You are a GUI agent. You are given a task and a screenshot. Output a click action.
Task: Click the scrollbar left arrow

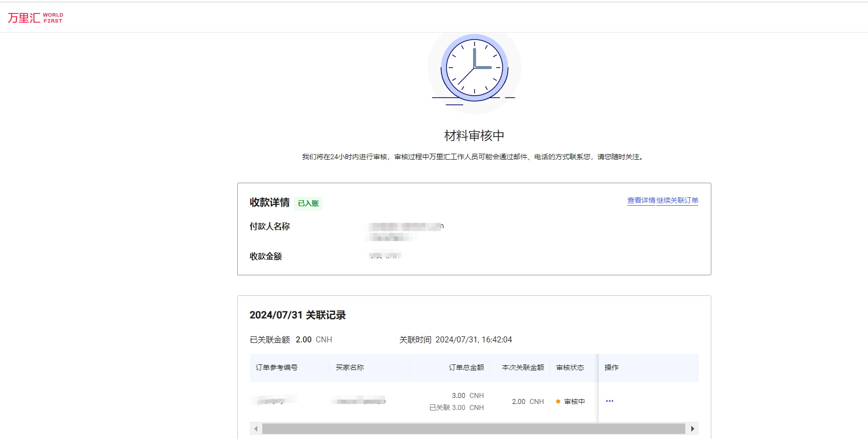point(256,428)
